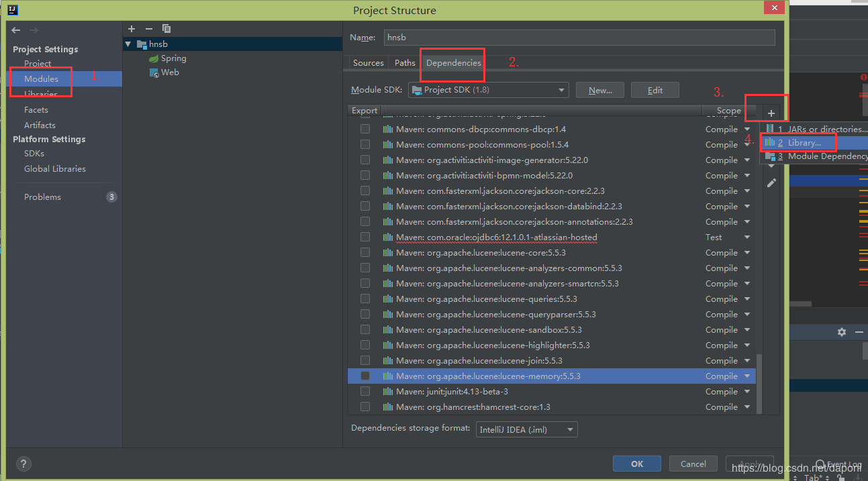Open Facets settings

[x=36, y=109]
